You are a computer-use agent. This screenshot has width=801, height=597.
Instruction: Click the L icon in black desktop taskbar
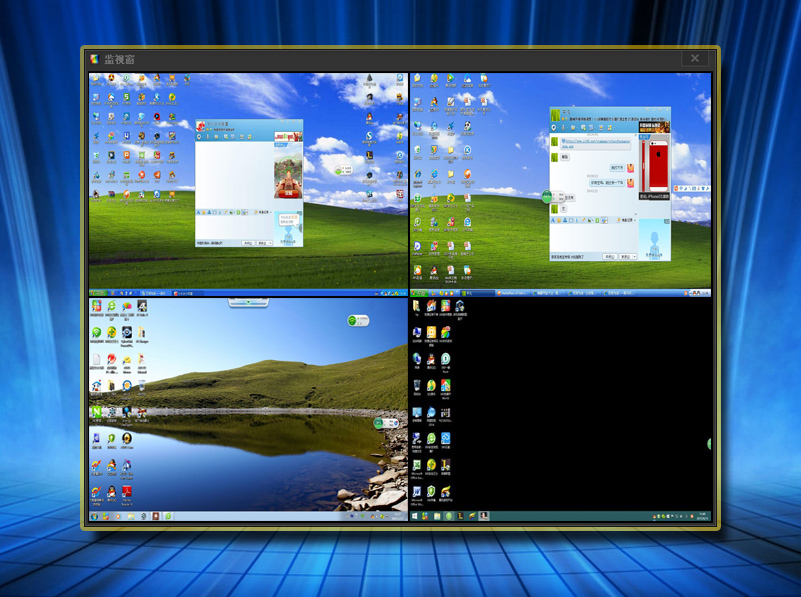(460, 516)
